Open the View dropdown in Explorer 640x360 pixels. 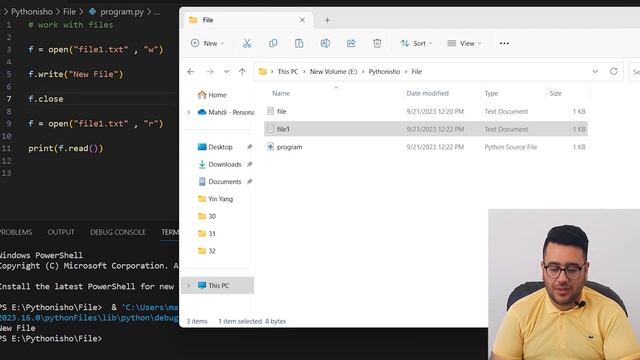464,43
